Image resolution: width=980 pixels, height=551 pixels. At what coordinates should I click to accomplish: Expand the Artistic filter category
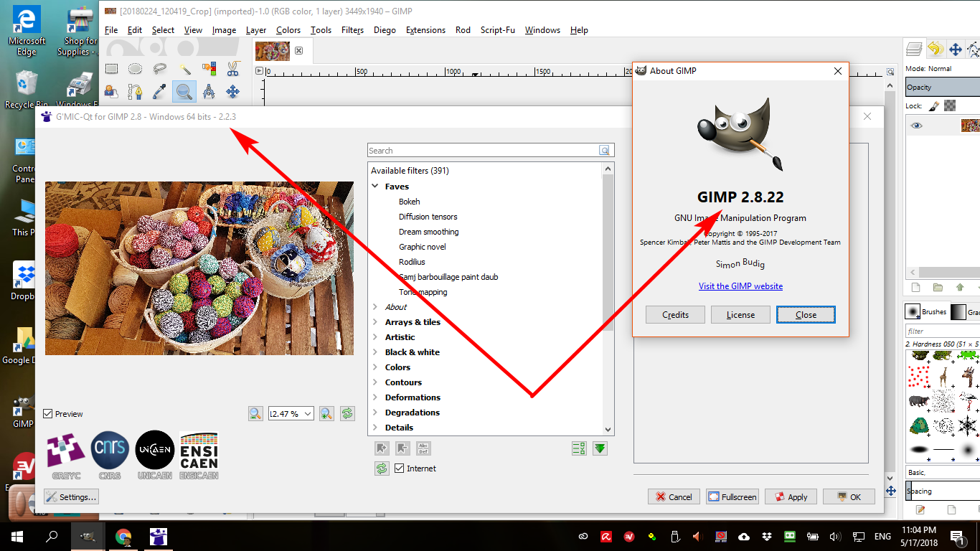tap(375, 337)
